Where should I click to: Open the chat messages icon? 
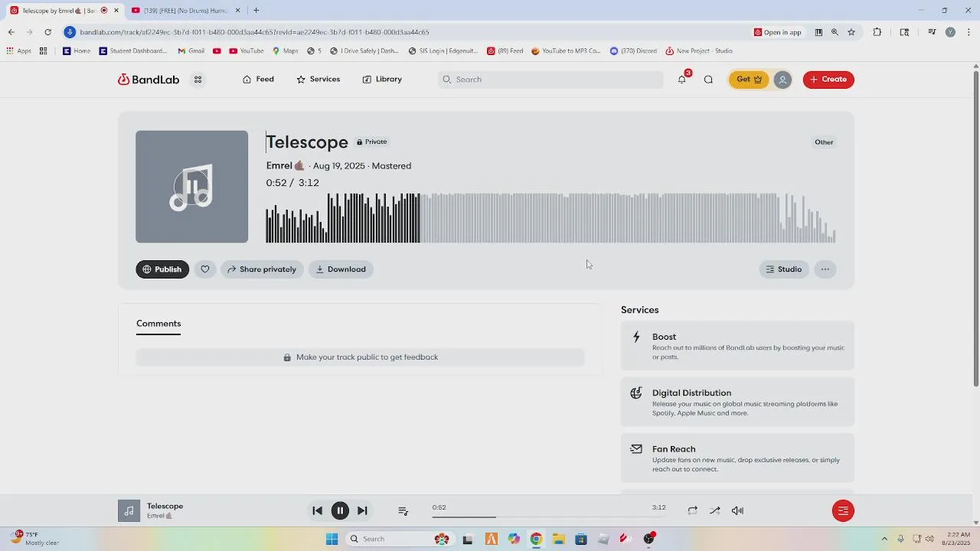(x=708, y=80)
